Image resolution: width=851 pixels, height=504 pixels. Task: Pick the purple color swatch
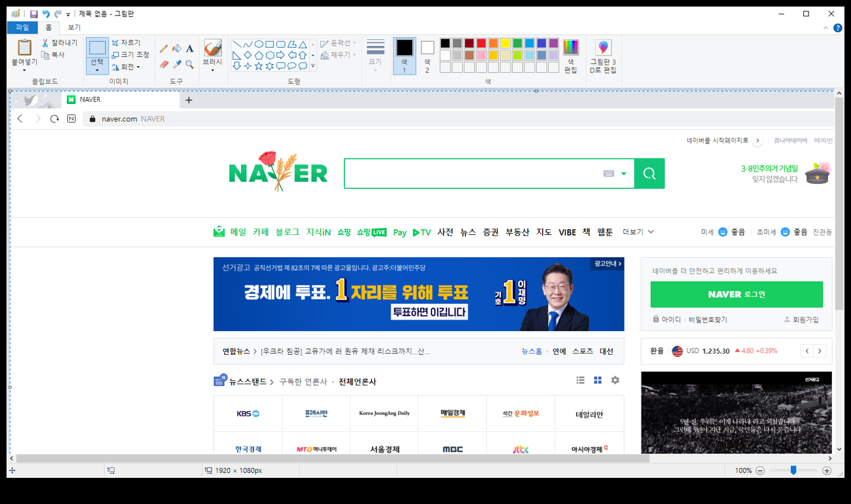coord(553,43)
